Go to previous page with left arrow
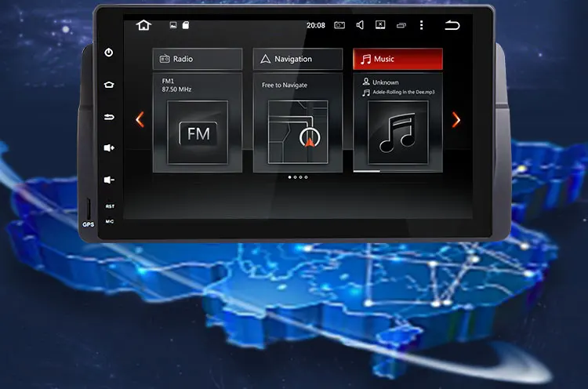 140,120
